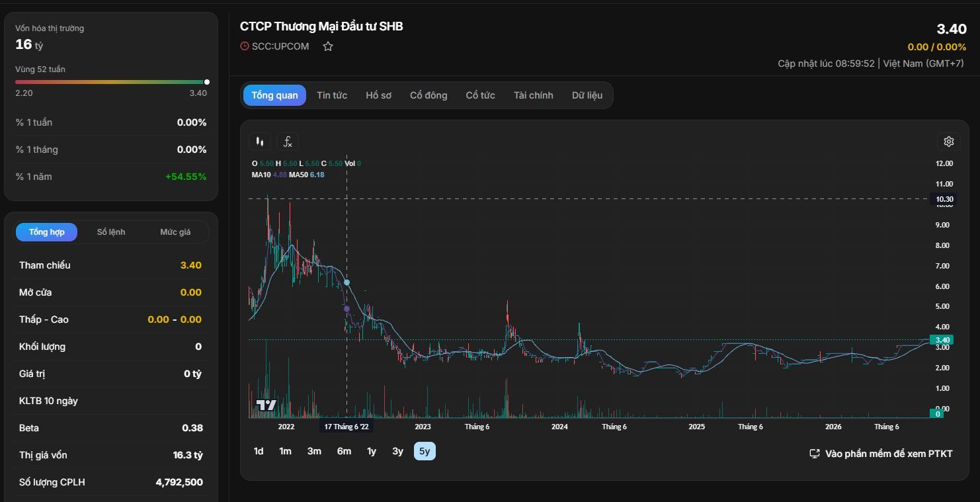980x502 pixels.
Task: Click the 3.40 current price label on axis
Action: click(942, 340)
